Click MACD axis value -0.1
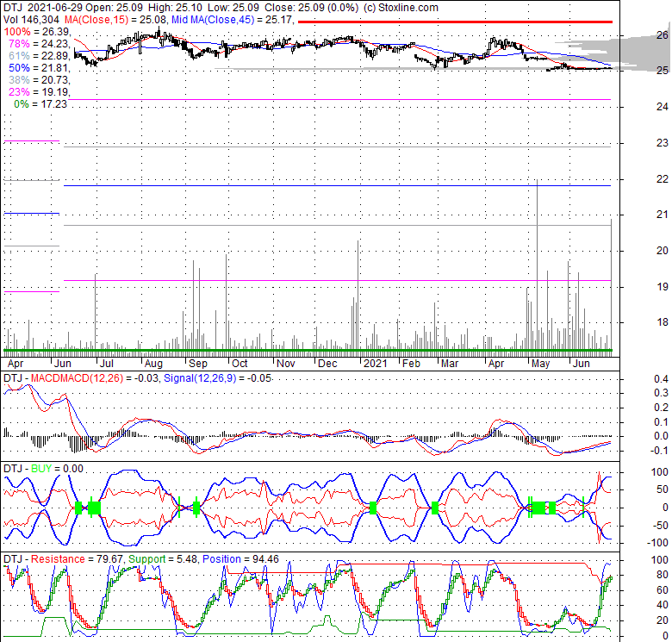Image resolution: width=672 pixels, height=642 pixels. pyautogui.click(x=660, y=451)
